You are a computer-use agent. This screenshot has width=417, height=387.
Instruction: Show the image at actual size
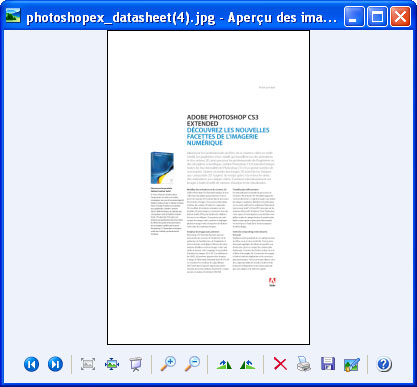tap(112, 364)
